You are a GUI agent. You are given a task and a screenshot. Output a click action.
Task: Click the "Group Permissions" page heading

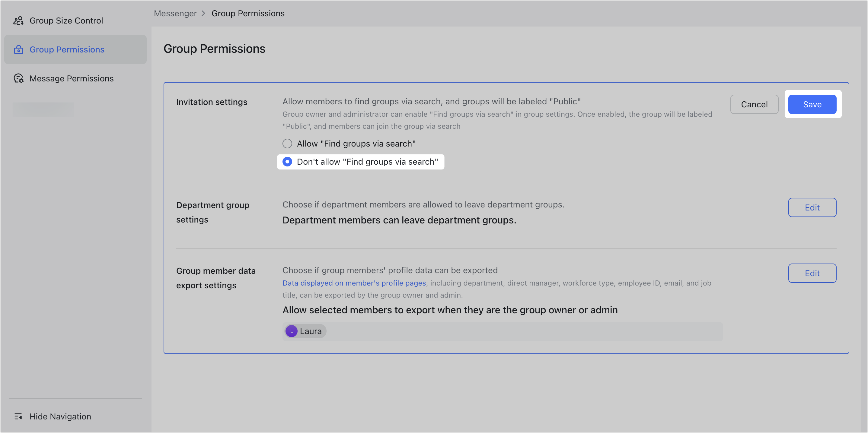[214, 49]
